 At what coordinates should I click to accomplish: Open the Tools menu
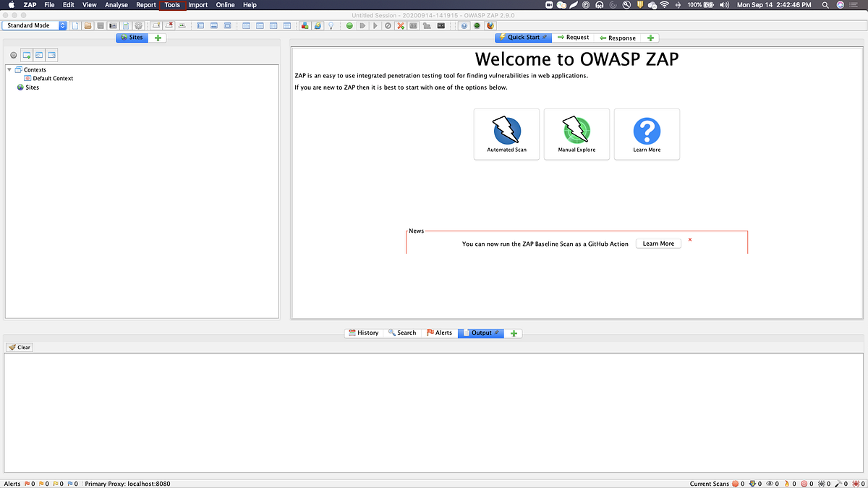click(172, 4)
